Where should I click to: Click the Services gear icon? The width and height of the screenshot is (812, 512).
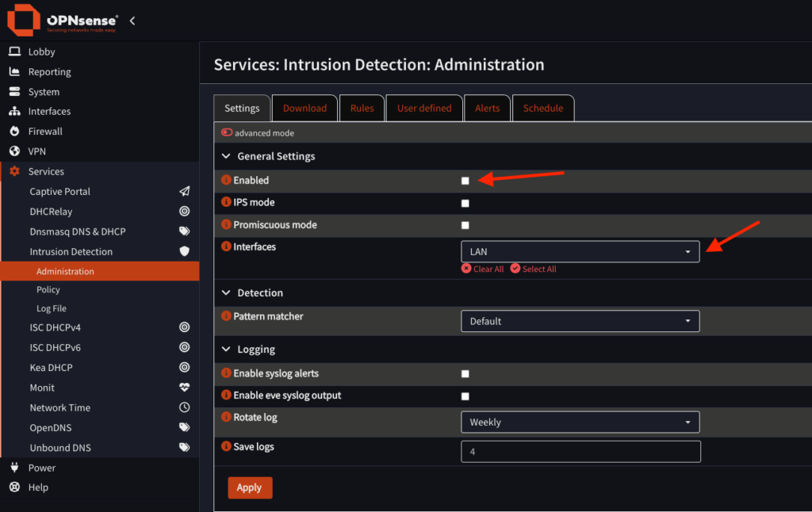[14, 171]
